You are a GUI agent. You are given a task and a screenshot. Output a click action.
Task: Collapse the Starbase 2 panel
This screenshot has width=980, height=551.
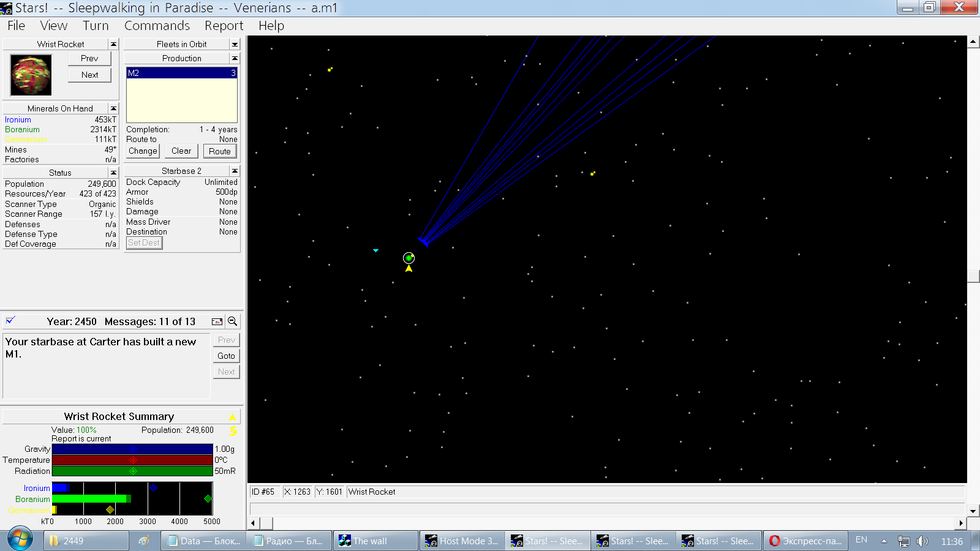(235, 171)
